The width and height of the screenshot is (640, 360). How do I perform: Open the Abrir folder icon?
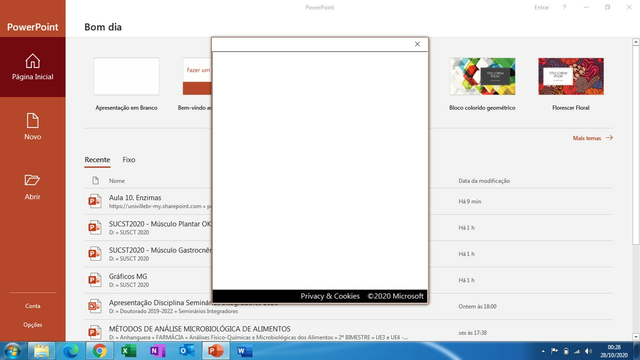pos(32,180)
